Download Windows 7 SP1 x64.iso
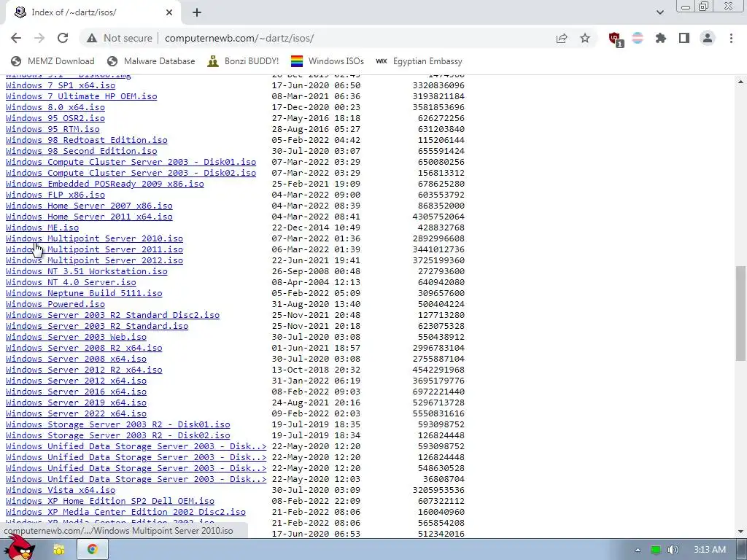Screen dimensions: 747x560 [x=61, y=86]
